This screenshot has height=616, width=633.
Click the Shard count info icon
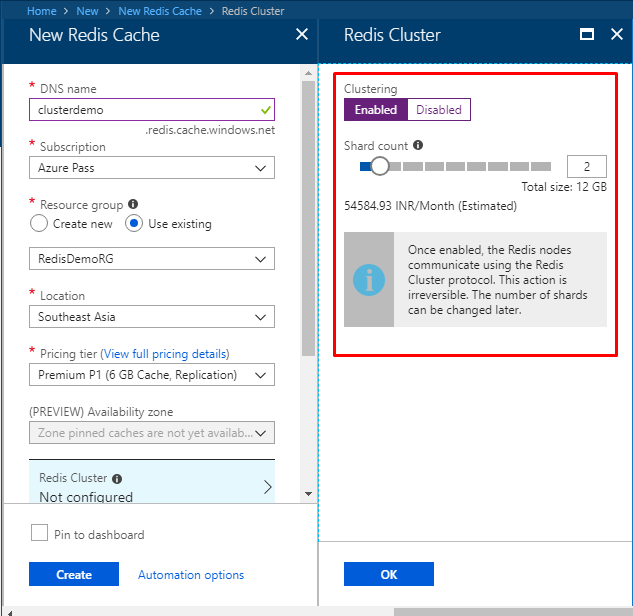[x=418, y=145]
